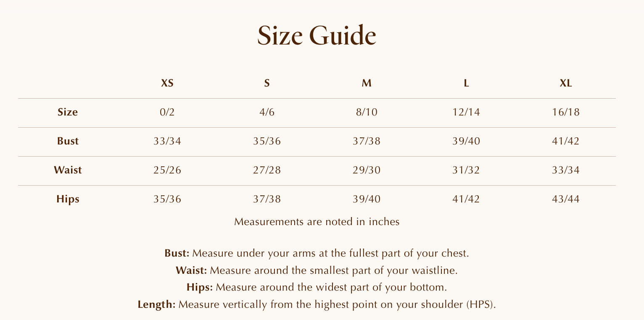
Task: Select the M column header
Action: 367,83
